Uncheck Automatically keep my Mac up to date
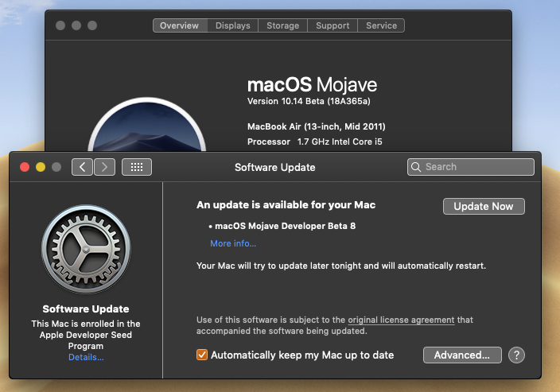 [x=202, y=355]
